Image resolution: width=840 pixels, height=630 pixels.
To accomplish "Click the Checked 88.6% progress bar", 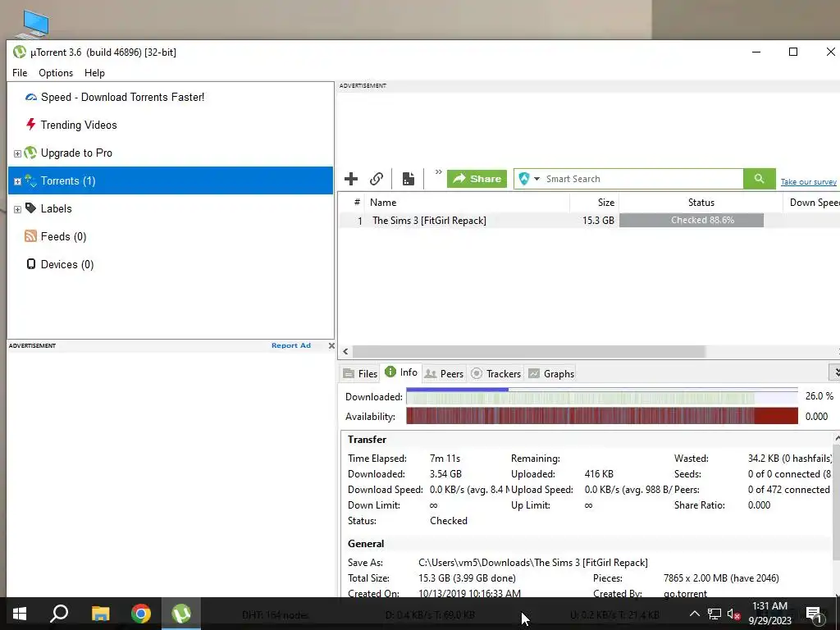I will tap(692, 220).
